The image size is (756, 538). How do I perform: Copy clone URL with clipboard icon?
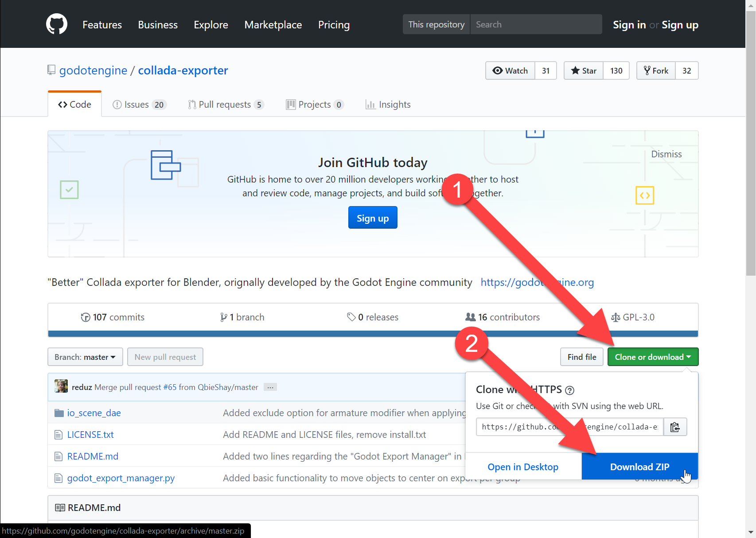(675, 427)
